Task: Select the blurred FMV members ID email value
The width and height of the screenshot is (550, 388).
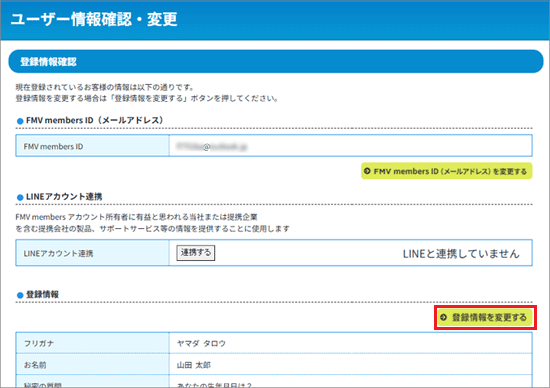Action: (x=212, y=147)
